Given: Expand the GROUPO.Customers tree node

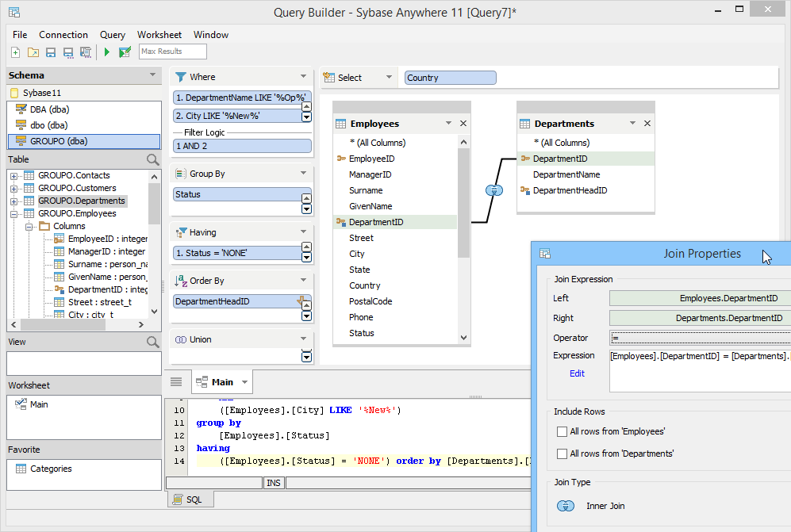Looking at the screenshot, I should [13, 189].
